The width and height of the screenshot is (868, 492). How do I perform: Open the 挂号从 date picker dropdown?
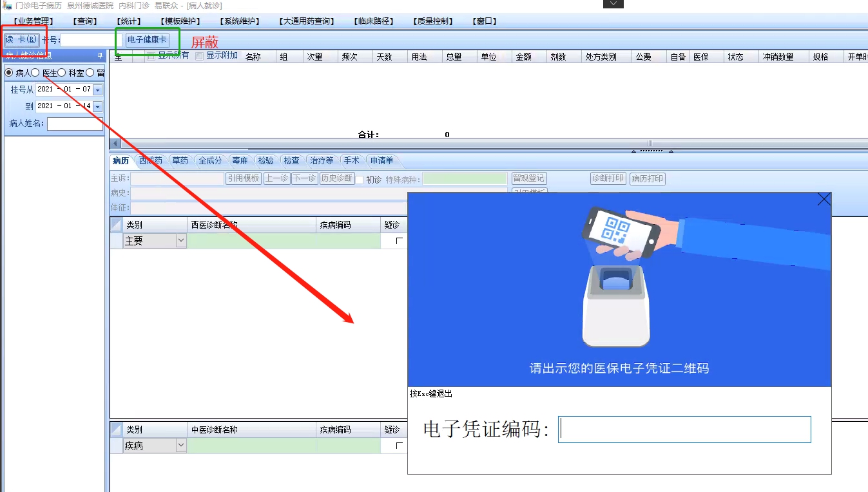click(x=98, y=90)
